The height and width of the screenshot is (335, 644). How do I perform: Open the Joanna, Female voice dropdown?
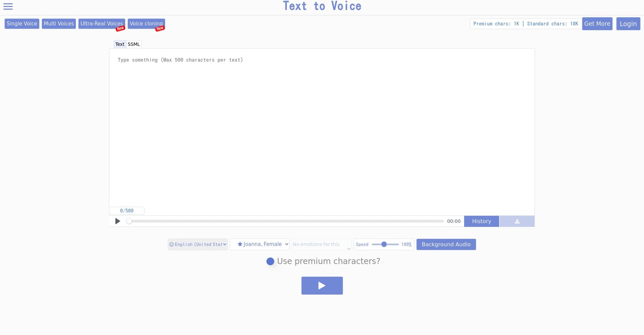point(260,244)
